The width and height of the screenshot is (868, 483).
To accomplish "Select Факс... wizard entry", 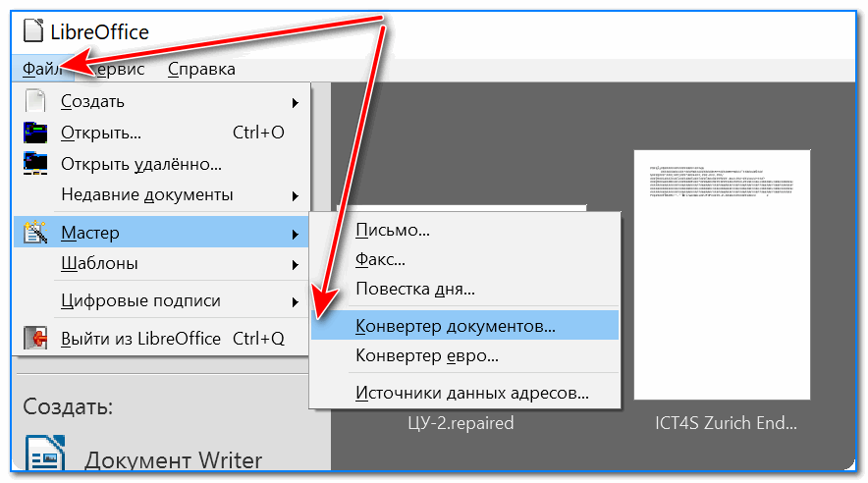I will (x=464, y=259).
